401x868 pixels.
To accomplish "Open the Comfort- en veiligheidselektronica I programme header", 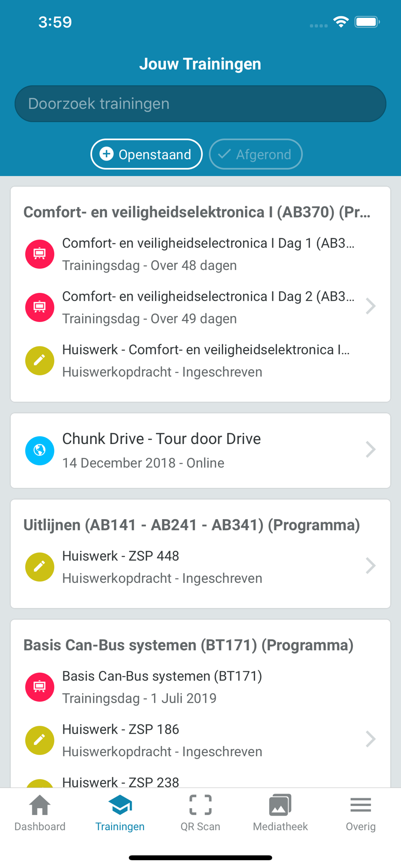I will click(197, 212).
